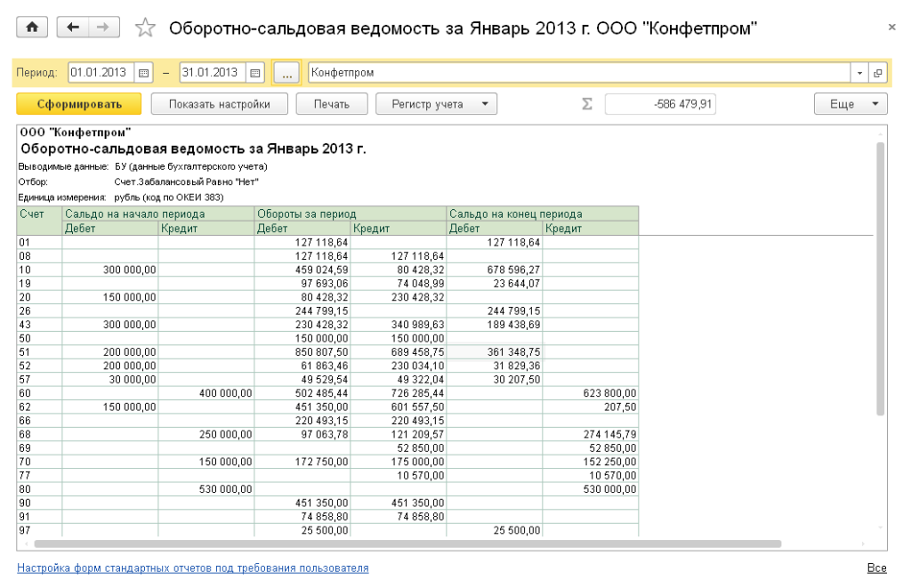911x588 pixels.
Task: Open calendar for the end date
Action: click(255, 73)
